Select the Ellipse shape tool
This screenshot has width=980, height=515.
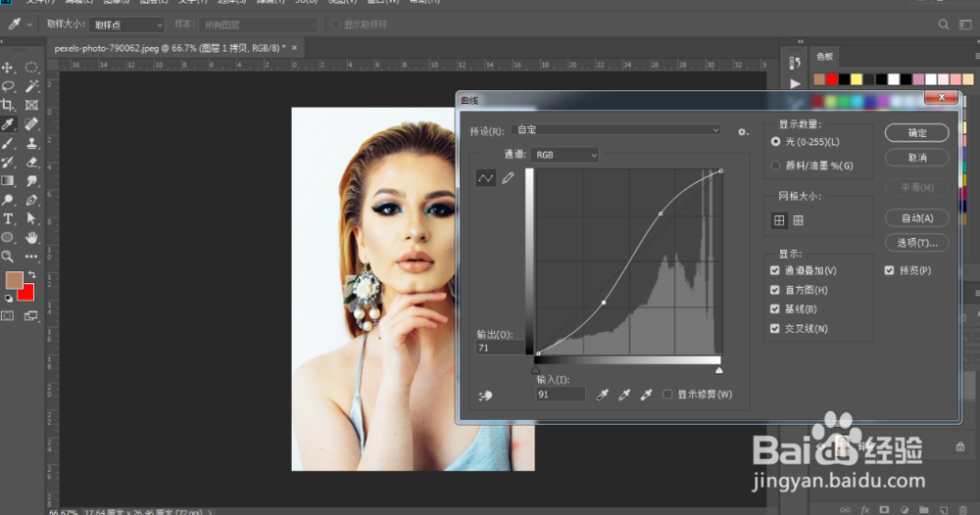(x=8, y=237)
